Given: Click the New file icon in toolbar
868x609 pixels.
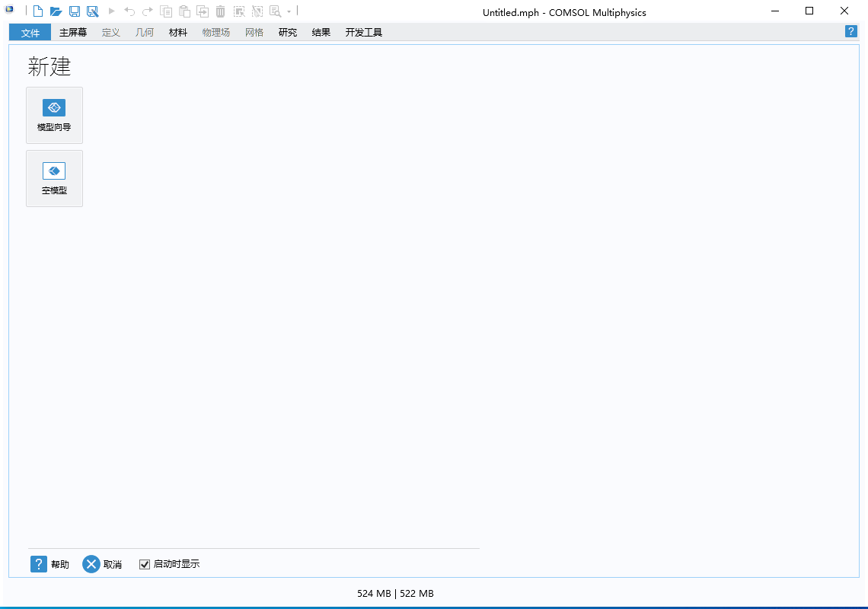Looking at the screenshot, I should coord(37,11).
